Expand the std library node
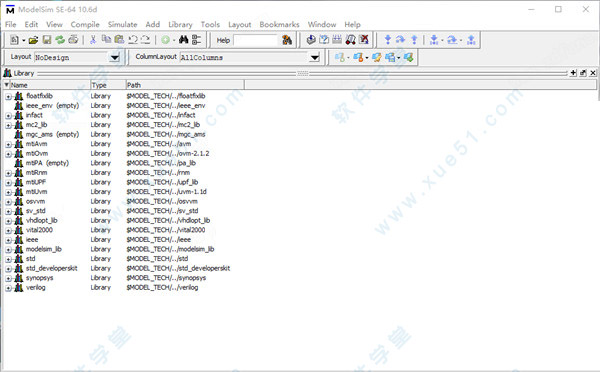 8,259
